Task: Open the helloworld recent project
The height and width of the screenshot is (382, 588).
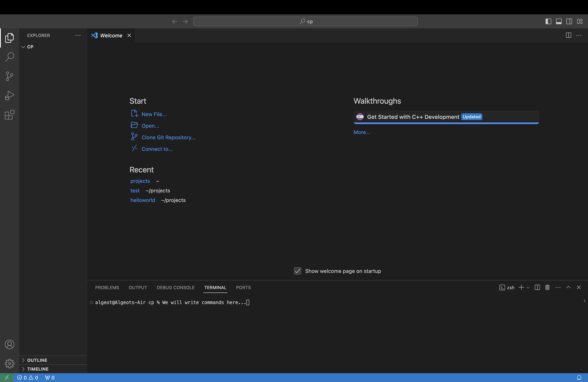Action: pos(143,200)
